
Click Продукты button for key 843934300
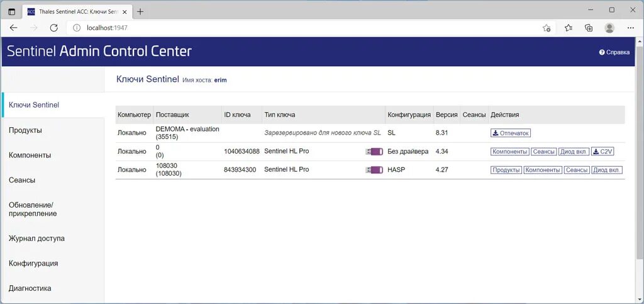click(506, 170)
